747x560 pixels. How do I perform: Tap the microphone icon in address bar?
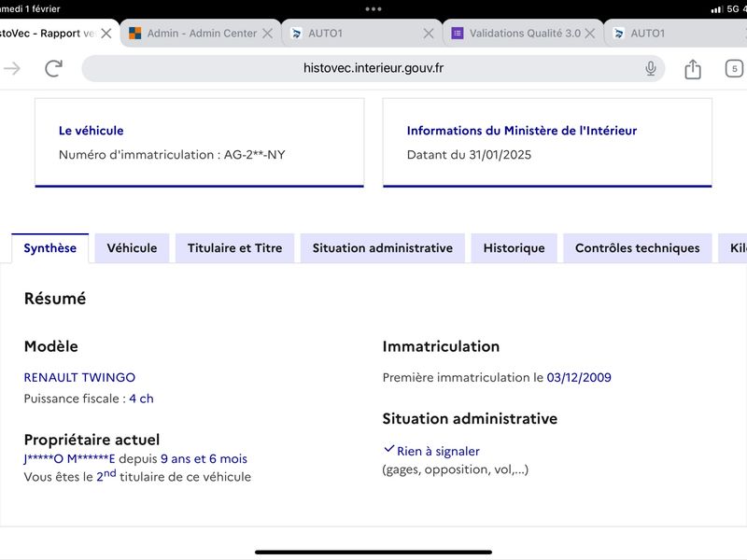650,68
